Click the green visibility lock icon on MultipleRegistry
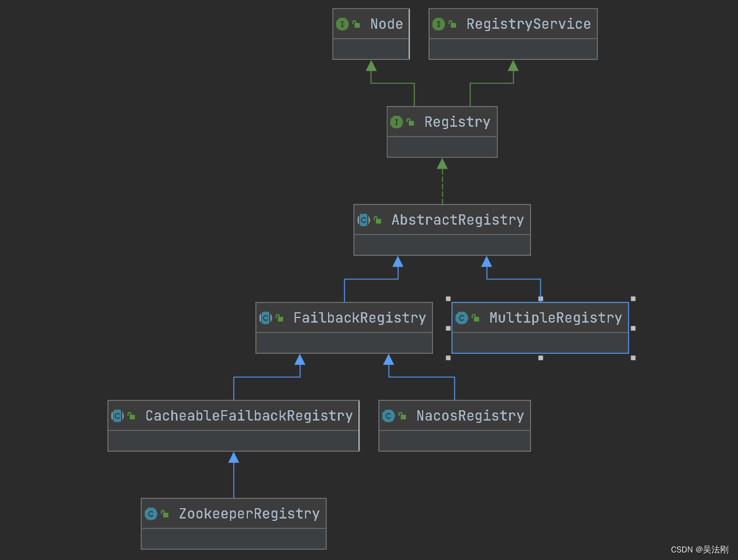This screenshot has width=738, height=560. pyautogui.click(x=476, y=318)
